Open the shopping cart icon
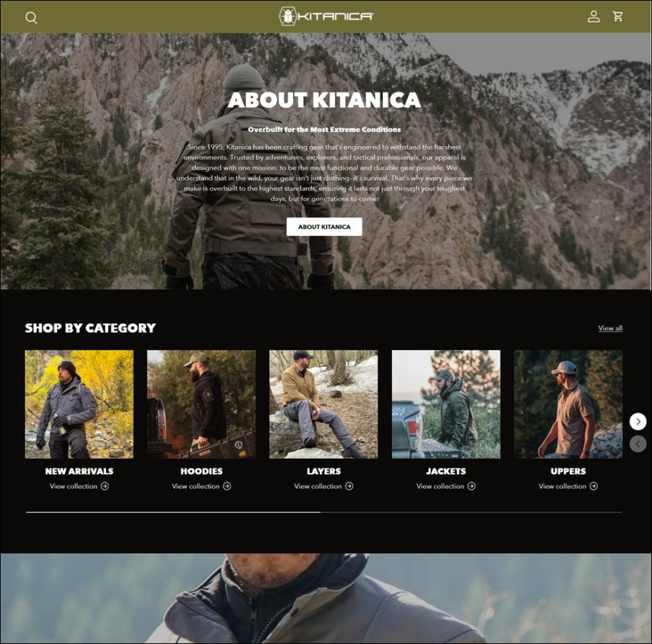Screen dimensions: 652x644 tap(618, 16)
